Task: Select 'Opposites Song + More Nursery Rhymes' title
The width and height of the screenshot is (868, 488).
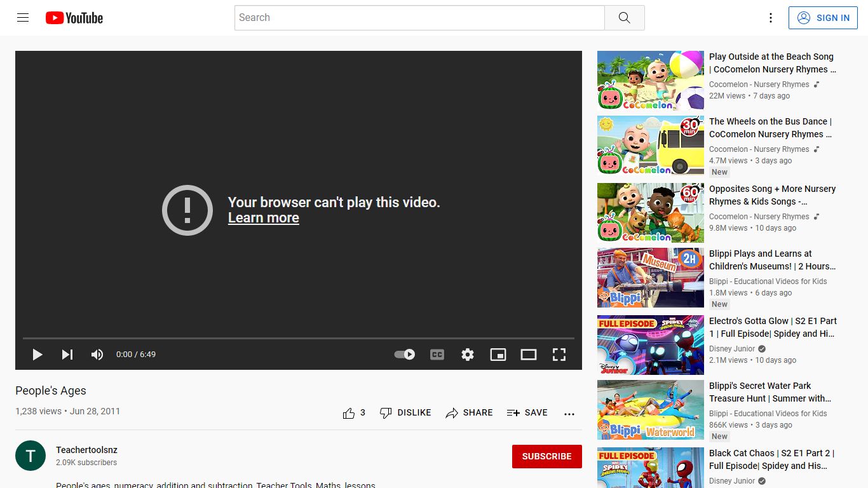Action: [773, 195]
